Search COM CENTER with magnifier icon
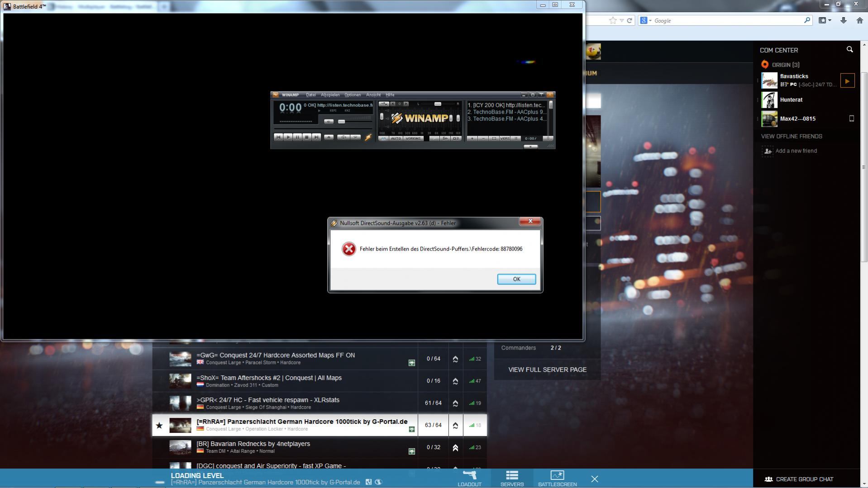This screenshot has width=868, height=488. pos(849,50)
